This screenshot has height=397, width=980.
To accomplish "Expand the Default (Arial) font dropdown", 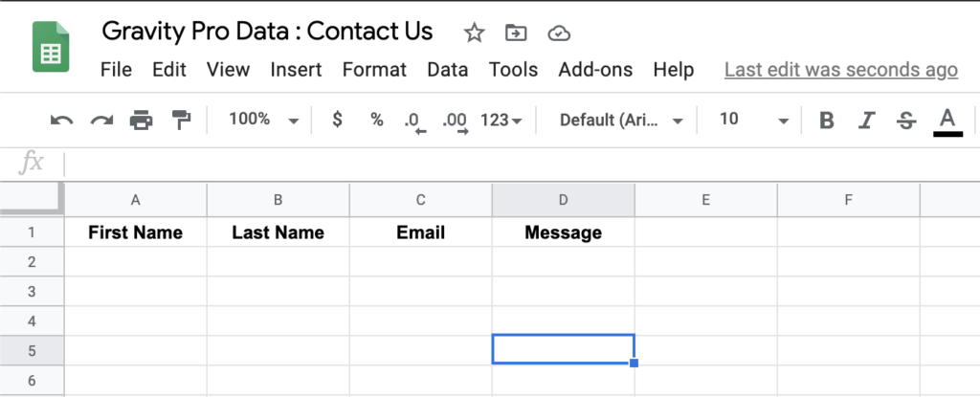I will pos(622,120).
